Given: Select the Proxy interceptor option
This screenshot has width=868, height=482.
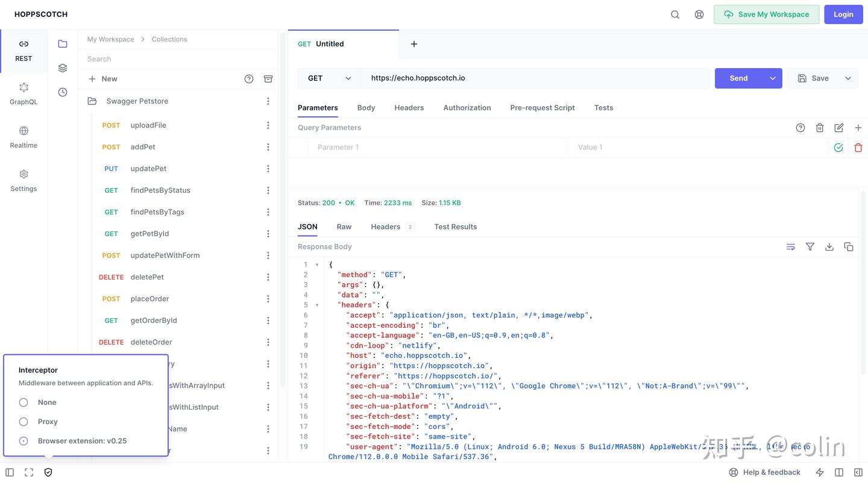Looking at the screenshot, I should pos(24,422).
